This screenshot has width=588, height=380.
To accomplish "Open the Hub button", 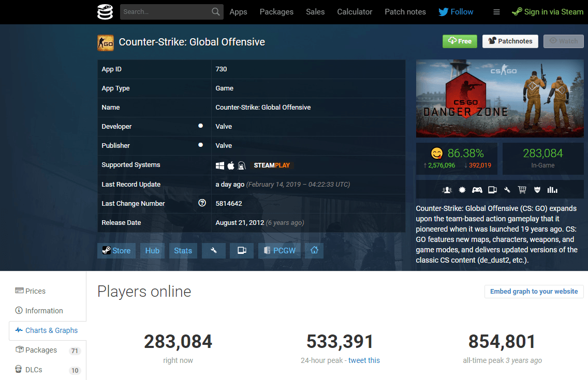I will point(152,250).
